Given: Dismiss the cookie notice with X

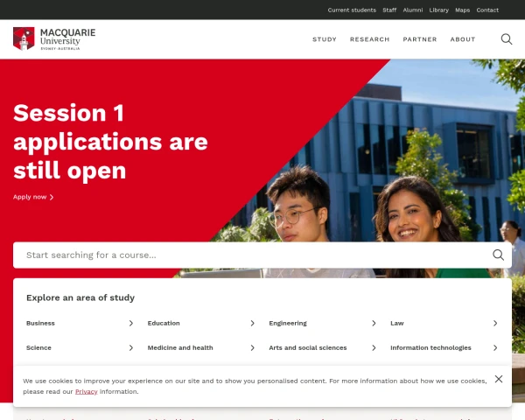Looking at the screenshot, I should 499,379.
